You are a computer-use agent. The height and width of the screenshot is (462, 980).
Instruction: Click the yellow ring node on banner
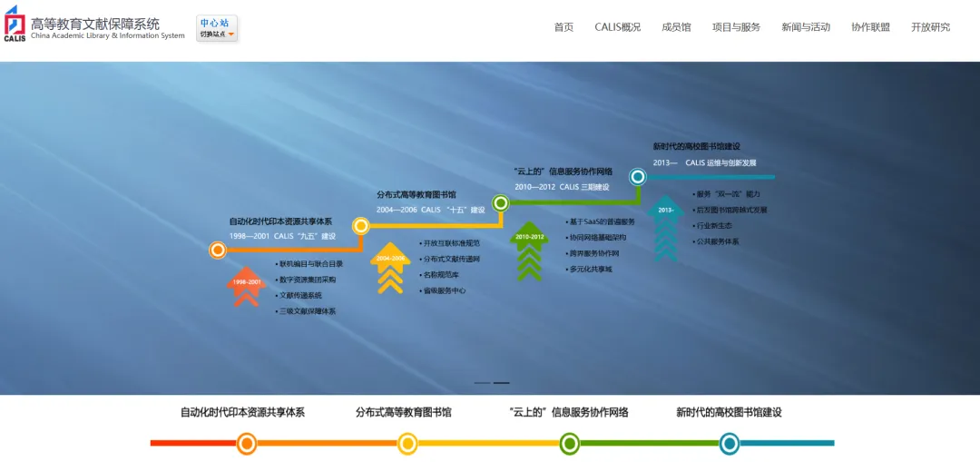click(360, 226)
